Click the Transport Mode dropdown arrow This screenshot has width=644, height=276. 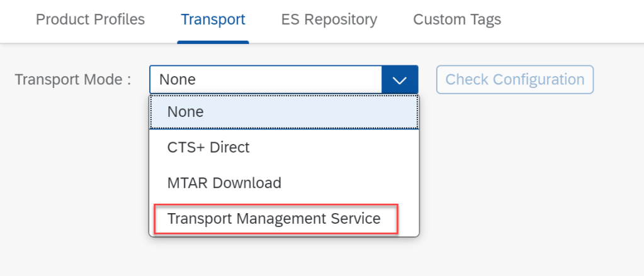(x=400, y=80)
